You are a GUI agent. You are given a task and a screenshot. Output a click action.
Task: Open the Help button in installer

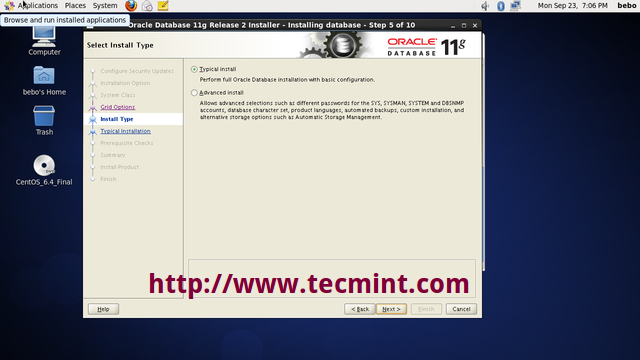103,309
